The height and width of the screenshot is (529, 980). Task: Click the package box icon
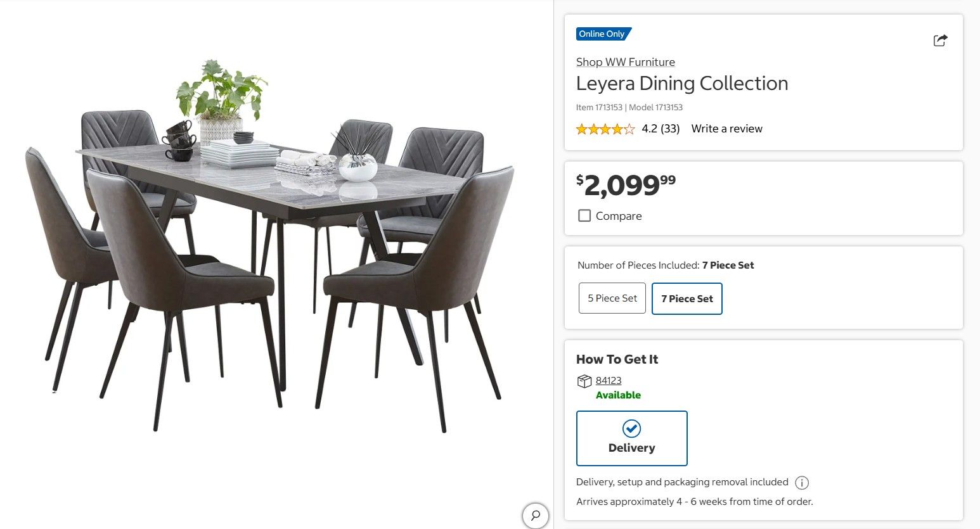tap(584, 381)
